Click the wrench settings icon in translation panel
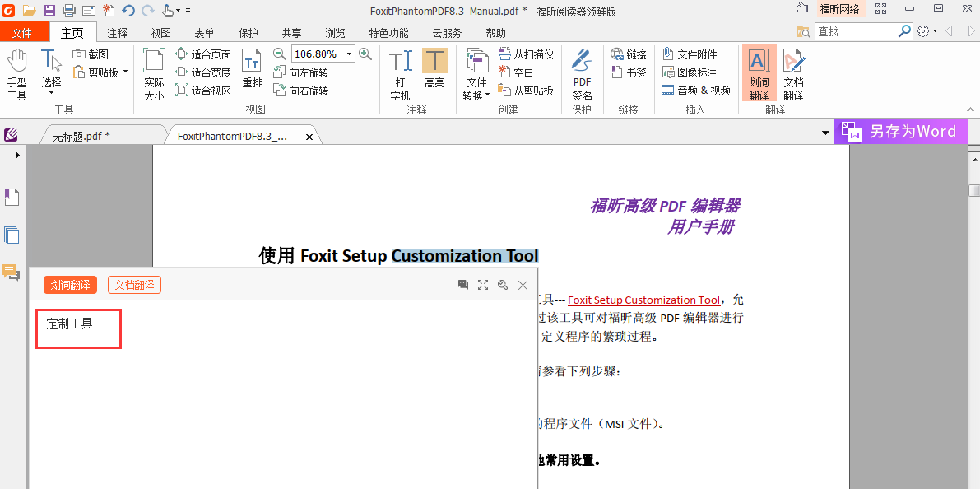Viewport: 980px width, 489px height. click(x=503, y=285)
